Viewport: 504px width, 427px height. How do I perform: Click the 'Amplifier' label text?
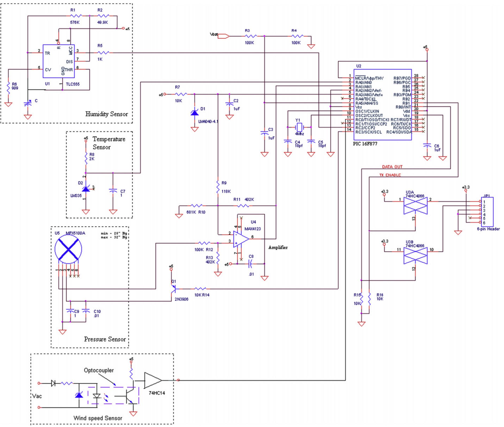pos(278,247)
